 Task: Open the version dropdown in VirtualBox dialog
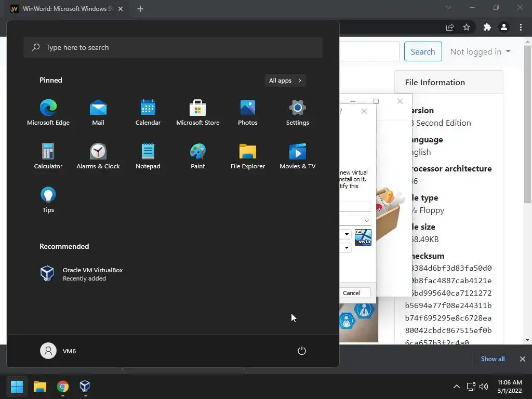click(347, 248)
